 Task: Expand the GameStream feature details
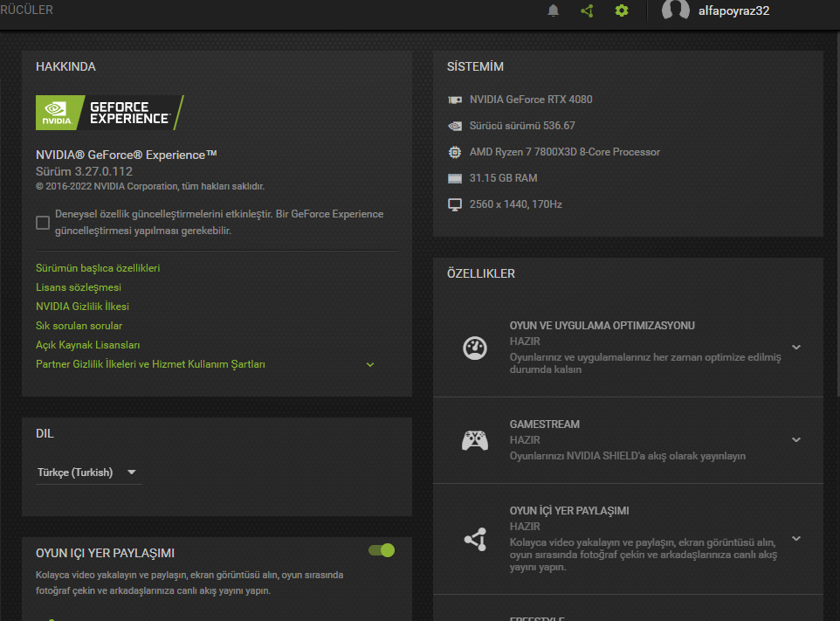[x=796, y=440]
